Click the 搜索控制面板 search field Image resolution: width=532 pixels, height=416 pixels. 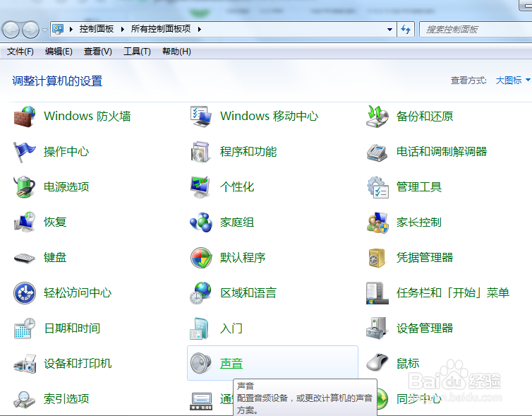(x=476, y=30)
